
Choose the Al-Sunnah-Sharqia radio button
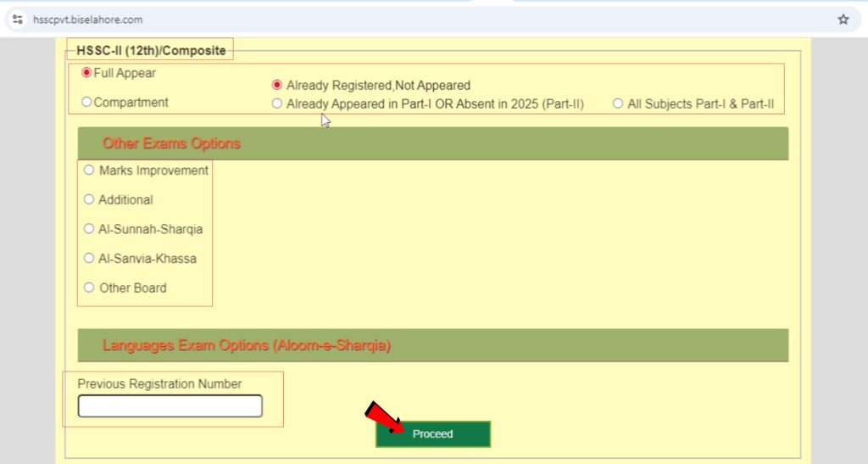tap(89, 229)
